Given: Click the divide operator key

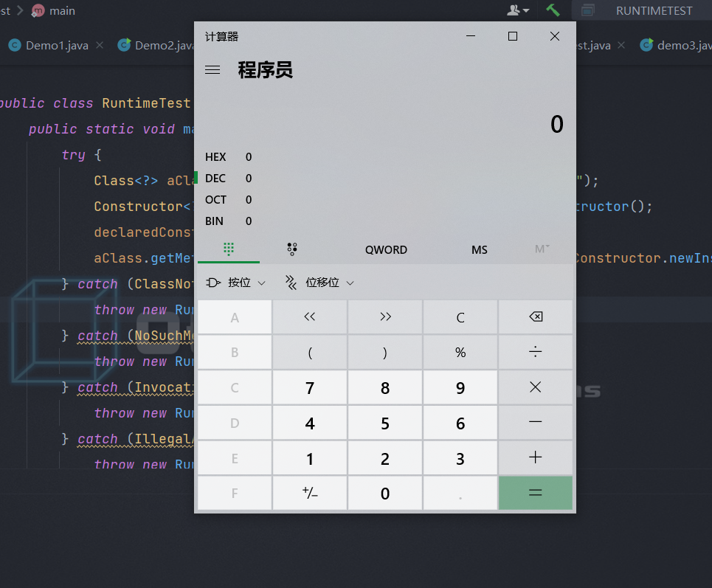Looking at the screenshot, I should 536,352.
